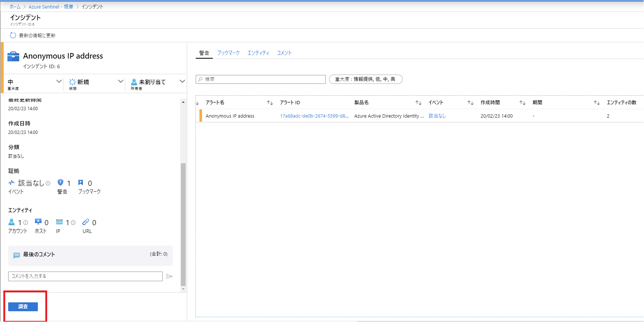The height and width of the screenshot is (322, 644).
Task: Click the shield alert icon above 警告
Action: pyautogui.click(x=61, y=182)
